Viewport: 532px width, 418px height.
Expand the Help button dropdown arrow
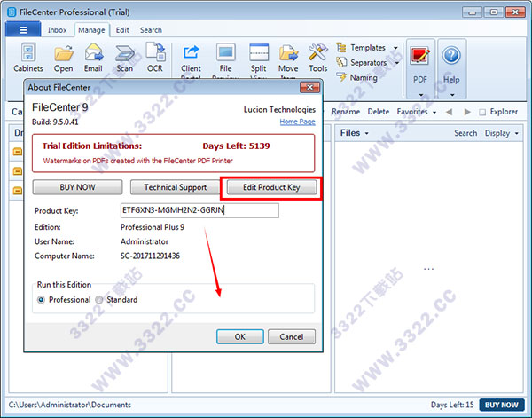pos(452,95)
